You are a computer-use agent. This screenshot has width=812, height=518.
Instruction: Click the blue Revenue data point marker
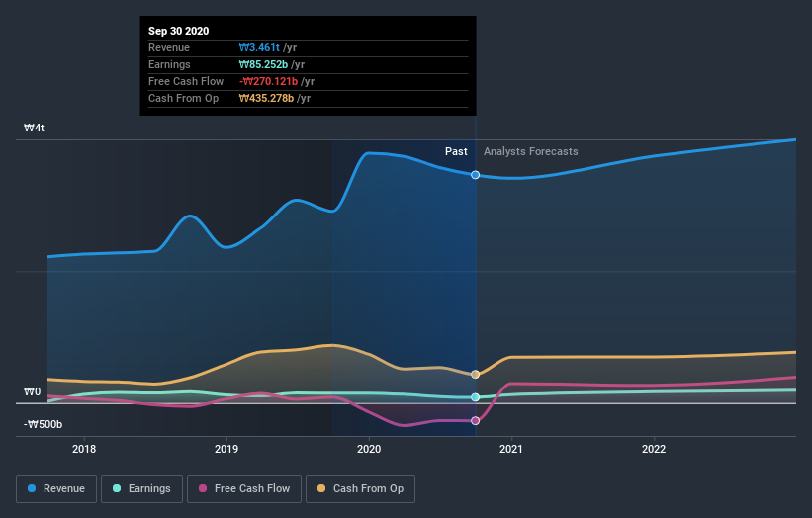(x=476, y=175)
